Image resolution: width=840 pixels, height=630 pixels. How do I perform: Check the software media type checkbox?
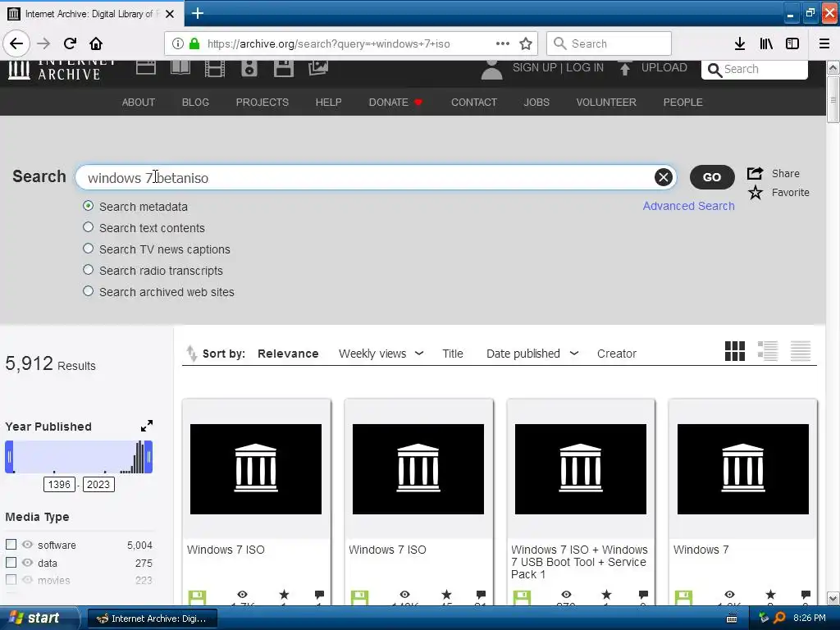[x=11, y=545]
